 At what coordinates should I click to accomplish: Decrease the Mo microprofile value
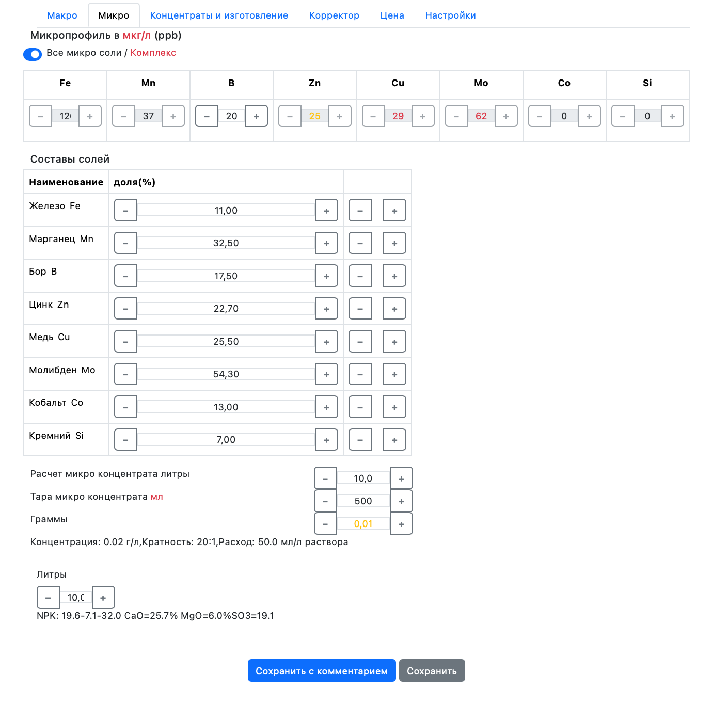(x=456, y=116)
